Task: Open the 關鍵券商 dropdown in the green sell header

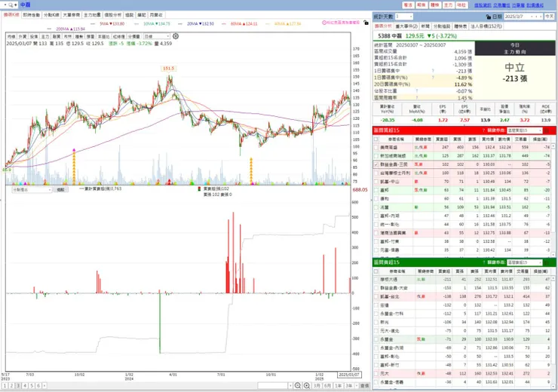Action: (524, 262)
